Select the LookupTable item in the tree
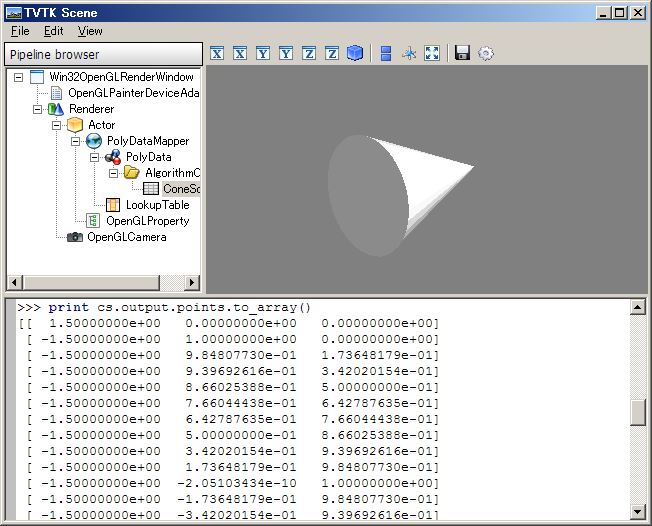Screen dimensions: 652x526 [157, 205]
